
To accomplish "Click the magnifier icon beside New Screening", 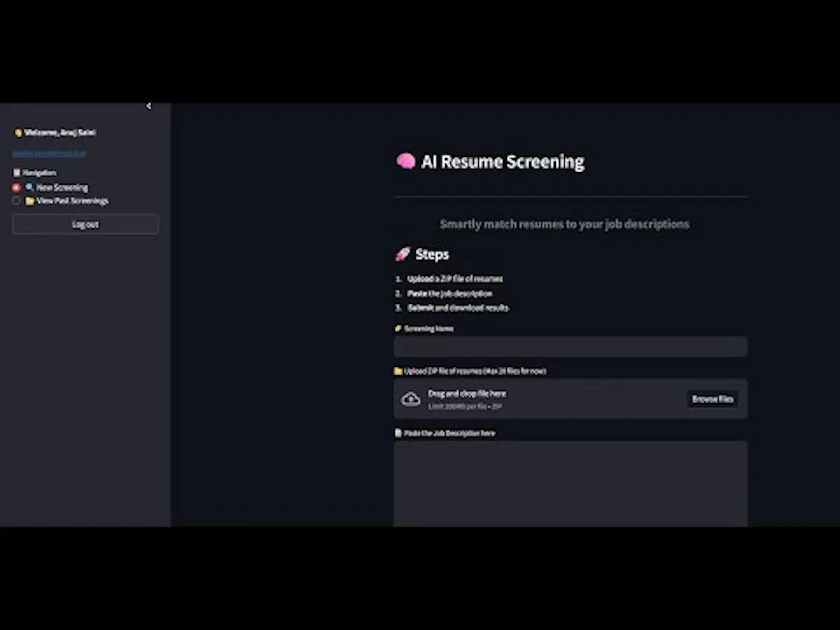I will pyautogui.click(x=29, y=188).
